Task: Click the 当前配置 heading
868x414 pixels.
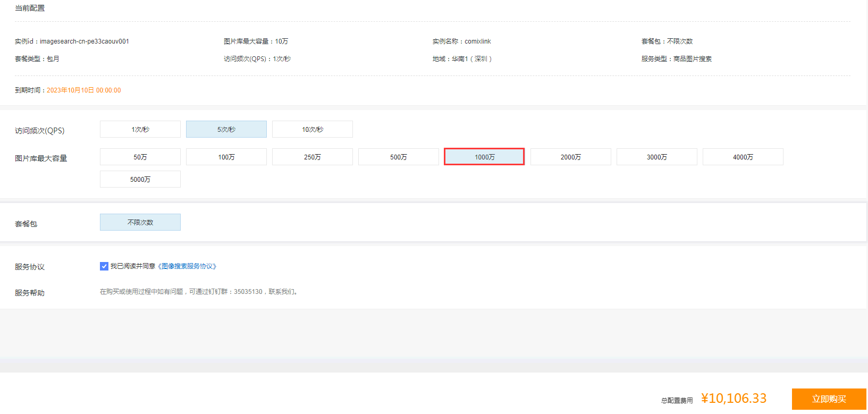Action: tap(30, 8)
